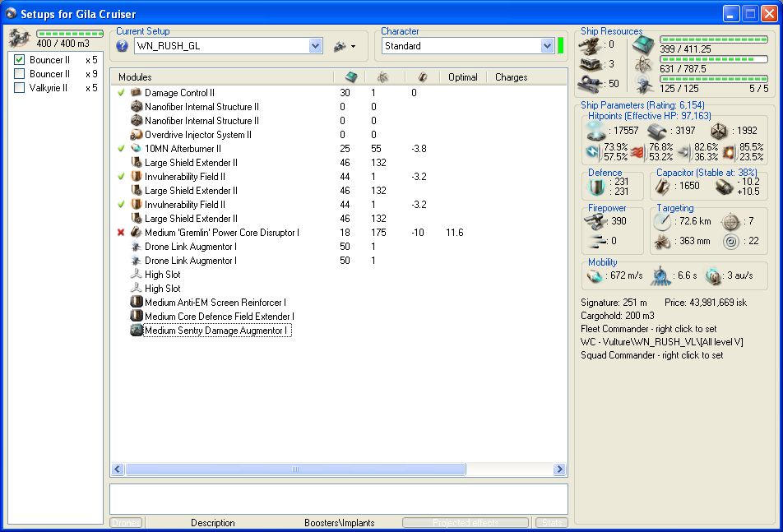Toggle the Power Core Disruptor red X state
The height and width of the screenshot is (532, 783).
[121, 233]
